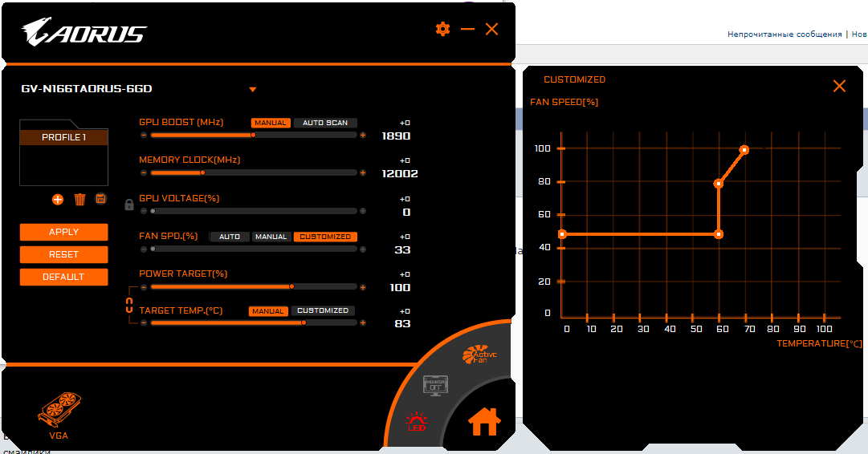Viewport: 868px width, 454px height.
Task: Add a new profile with plus icon
Action: (58, 200)
